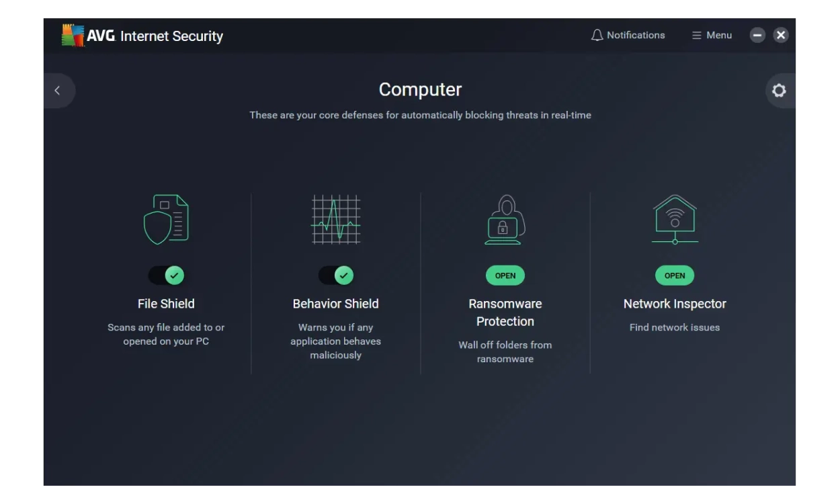Click the AVG logo icon
The width and height of the screenshot is (840, 504).
[73, 36]
